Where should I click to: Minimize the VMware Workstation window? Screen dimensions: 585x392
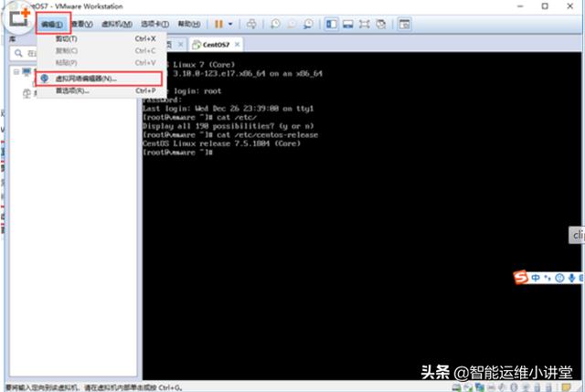point(520,6)
